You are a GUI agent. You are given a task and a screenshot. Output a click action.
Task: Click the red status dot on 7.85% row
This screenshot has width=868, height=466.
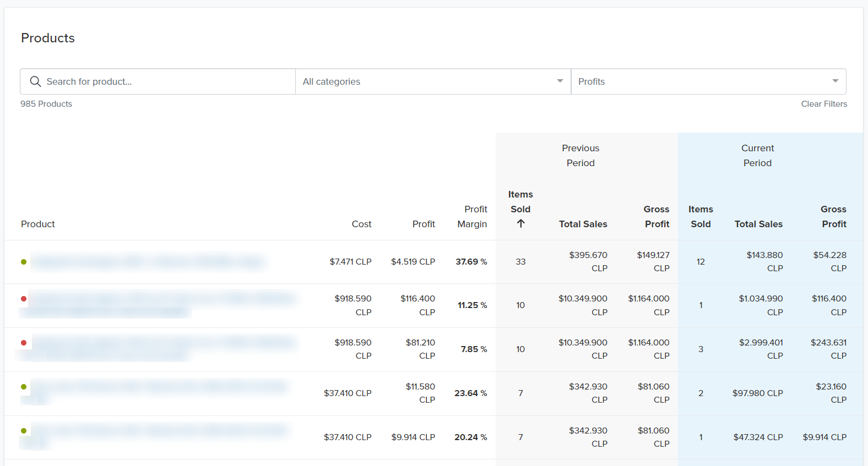coord(24,343)
